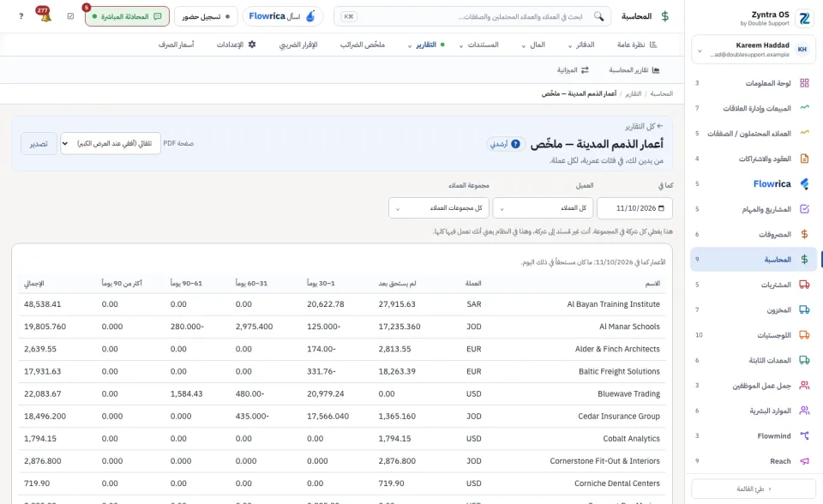Click Baltic Freight Solutions row name
The height and width of the screenshot is (504, 823).
pyautogui.click(x=619, y=371)
